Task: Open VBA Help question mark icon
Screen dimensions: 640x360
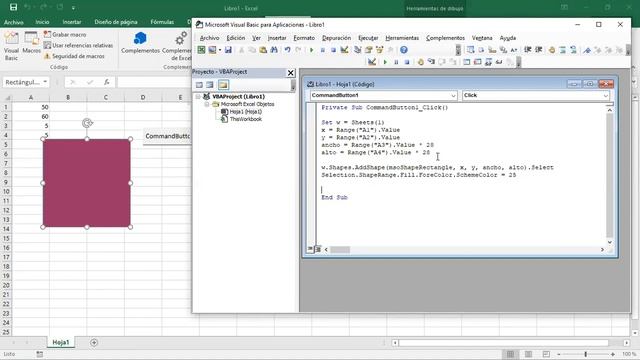Action: (x=404, y=50)
